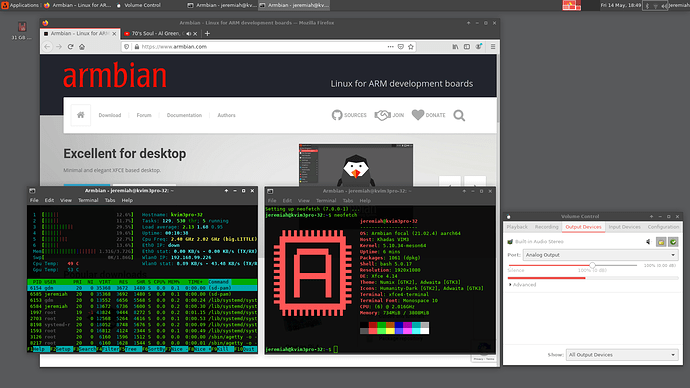
Task: Open Firefox library icon
Action: [x=455, y=47]
